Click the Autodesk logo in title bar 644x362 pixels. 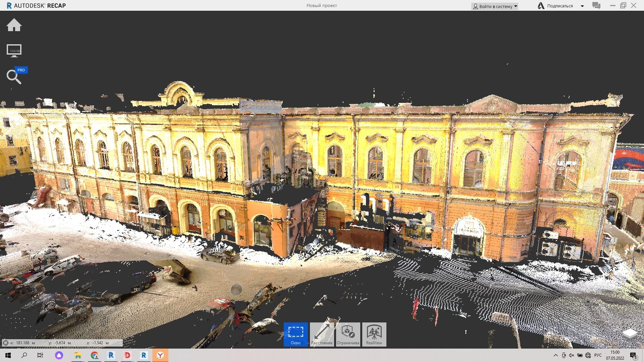pos(541,6)
